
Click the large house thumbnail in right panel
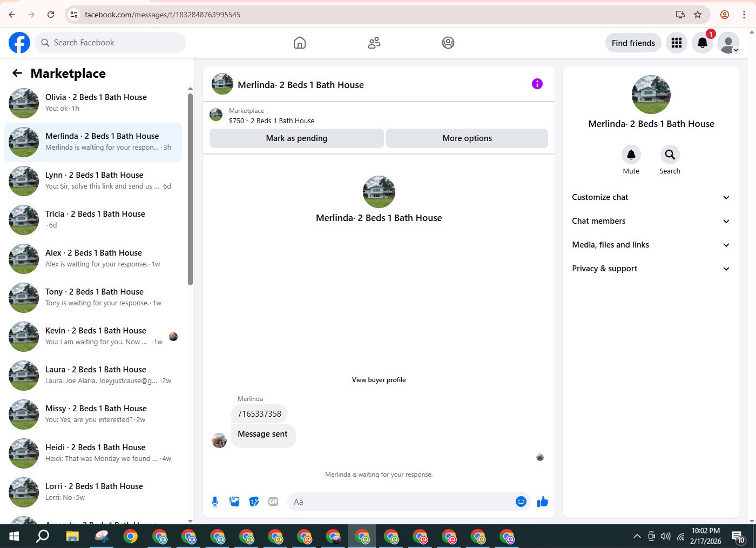pyautogui.click(x=651, y=95)
